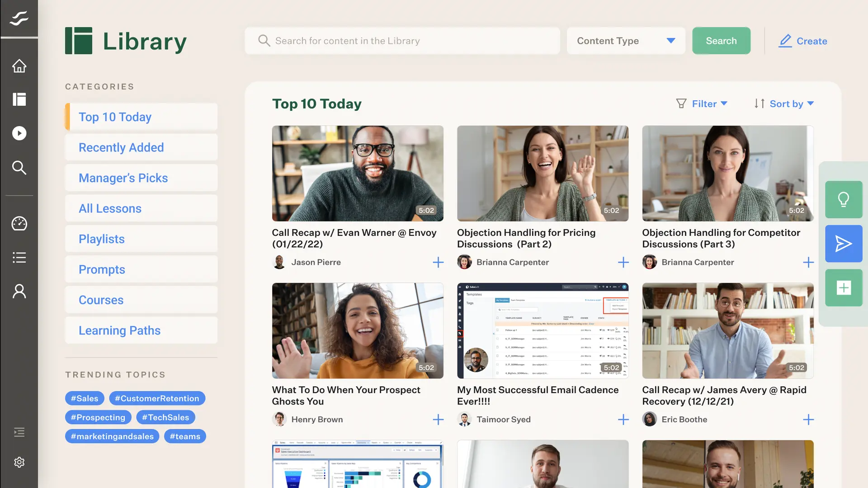This screenshot has width=868, height=488.
Task: Expand the Content Type dropdown
Action: click(626, 41)
